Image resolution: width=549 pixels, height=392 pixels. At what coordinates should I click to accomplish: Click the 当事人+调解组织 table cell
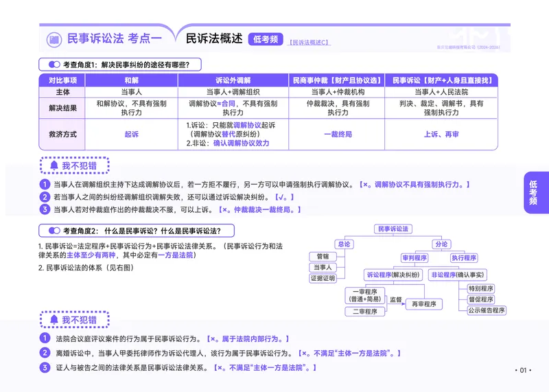[233, 92]
